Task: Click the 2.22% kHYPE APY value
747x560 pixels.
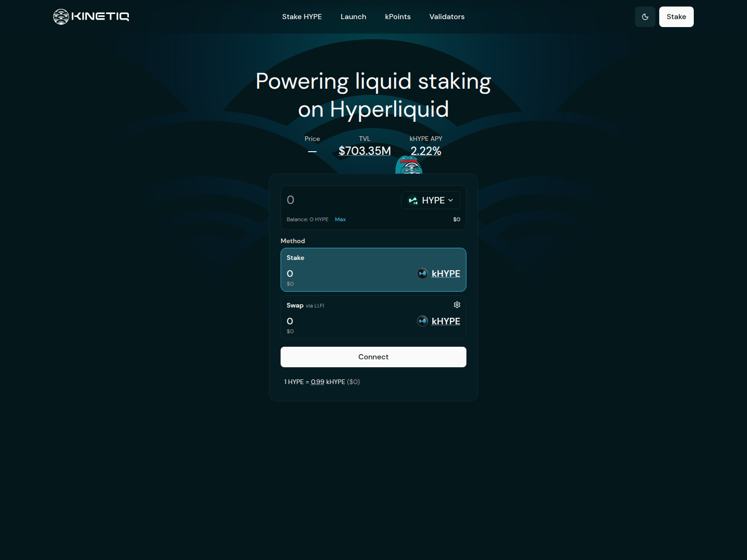Action: click(426, 151)
